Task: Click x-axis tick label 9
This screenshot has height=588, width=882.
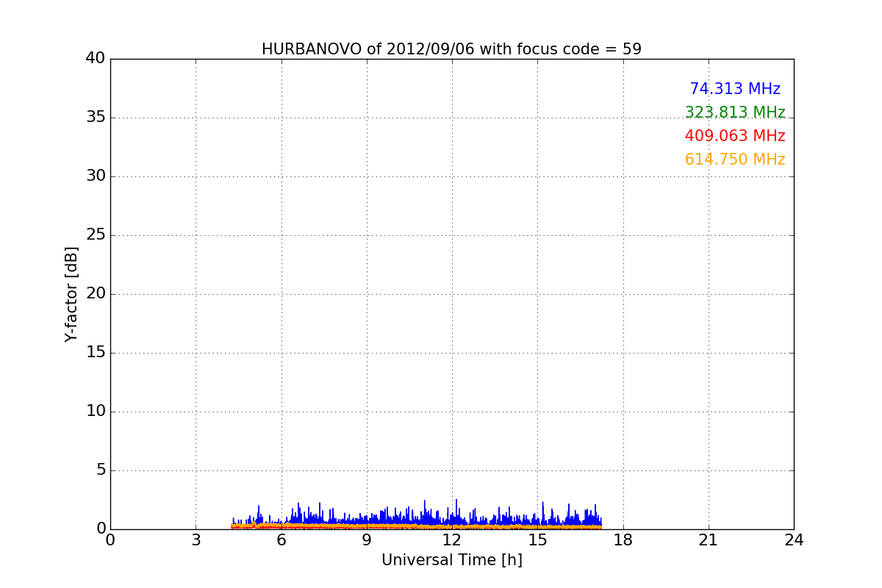Action: pyautogui.click(x=367, y=540)
